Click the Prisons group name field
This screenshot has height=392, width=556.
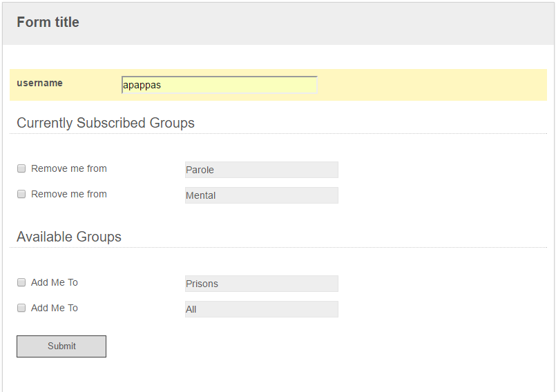pos(262,284)
